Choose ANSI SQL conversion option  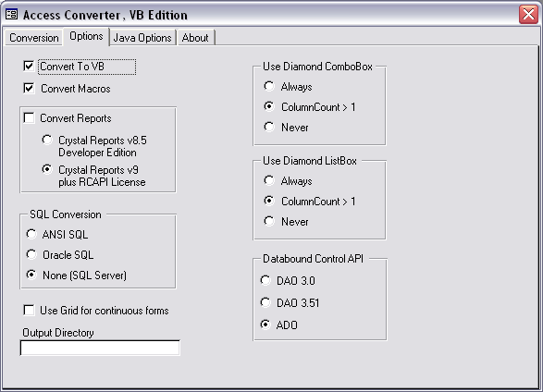(31, 234)
